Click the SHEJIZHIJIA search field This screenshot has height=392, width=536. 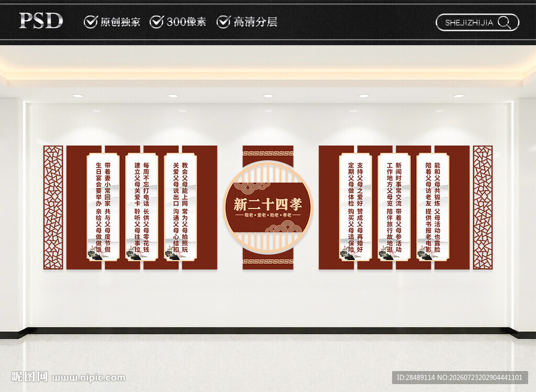click(x=477, y=23)
